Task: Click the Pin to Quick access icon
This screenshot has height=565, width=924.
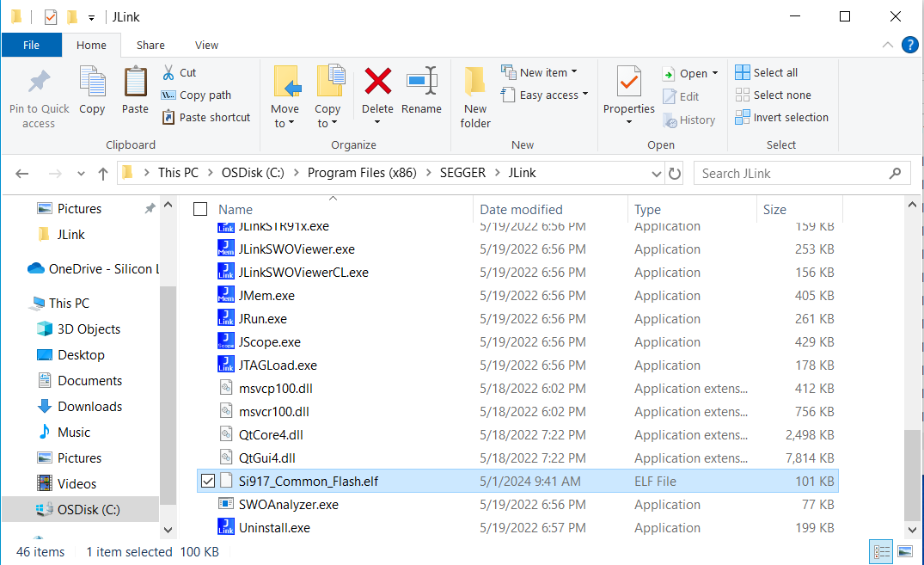Action: tap(39, 82)
